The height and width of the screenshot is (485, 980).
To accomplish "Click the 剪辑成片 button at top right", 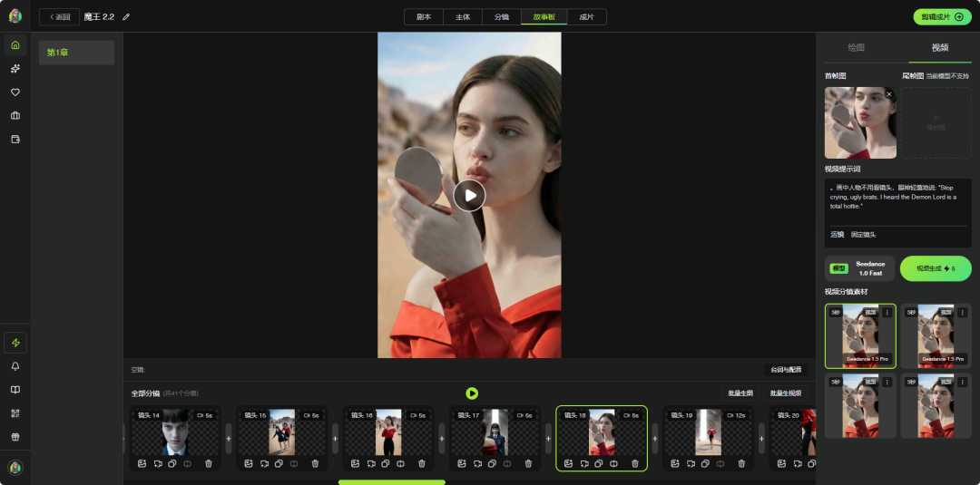I will coord(941,16).
